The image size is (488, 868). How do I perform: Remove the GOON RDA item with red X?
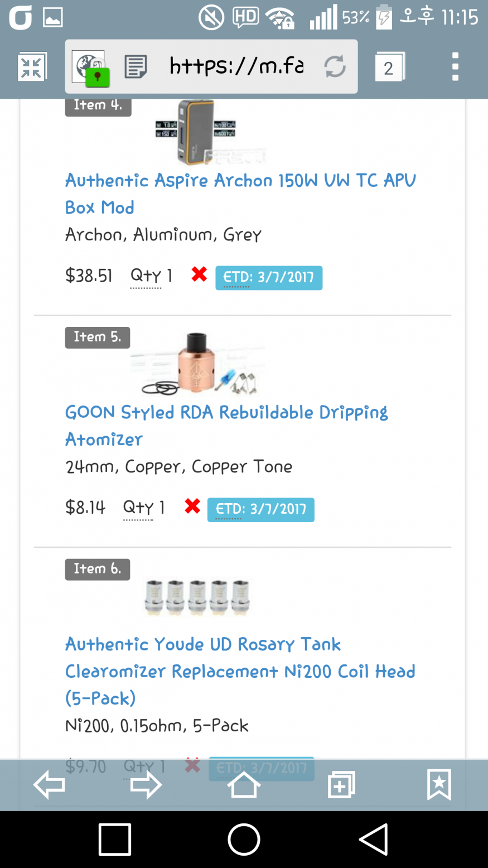[x=192, y=507]
